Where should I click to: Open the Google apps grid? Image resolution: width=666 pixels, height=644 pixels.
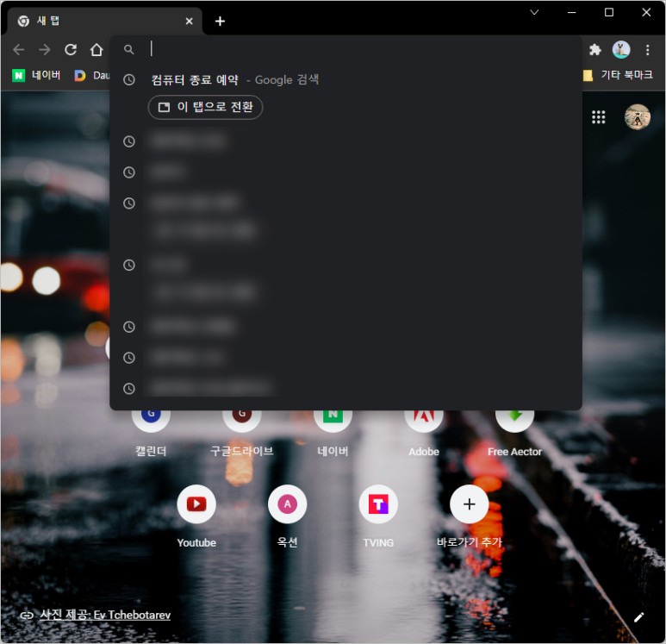(x=598, y=117)
